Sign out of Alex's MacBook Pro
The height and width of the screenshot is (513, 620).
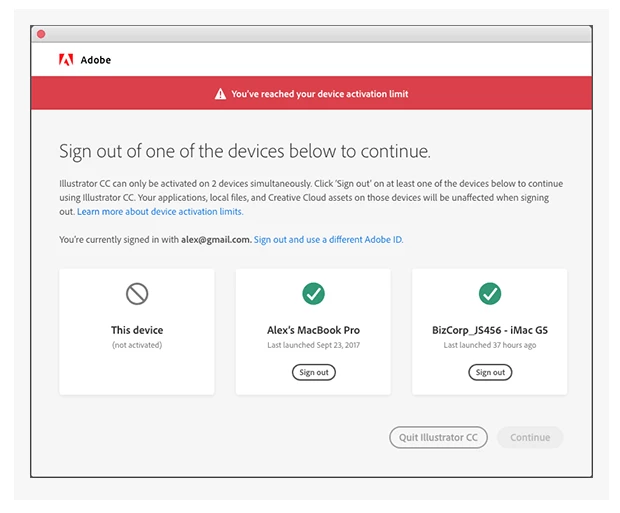pos(314,372)
